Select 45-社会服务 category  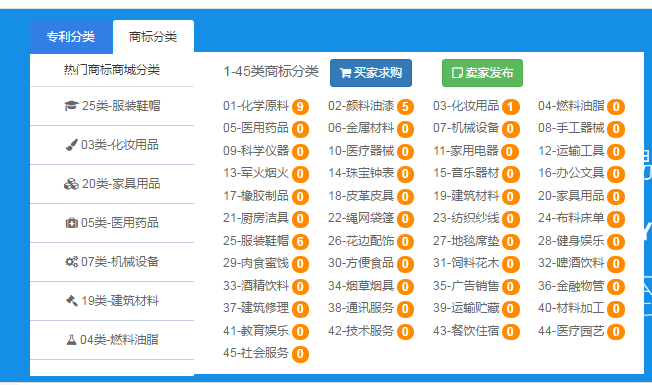pos(256,353)
